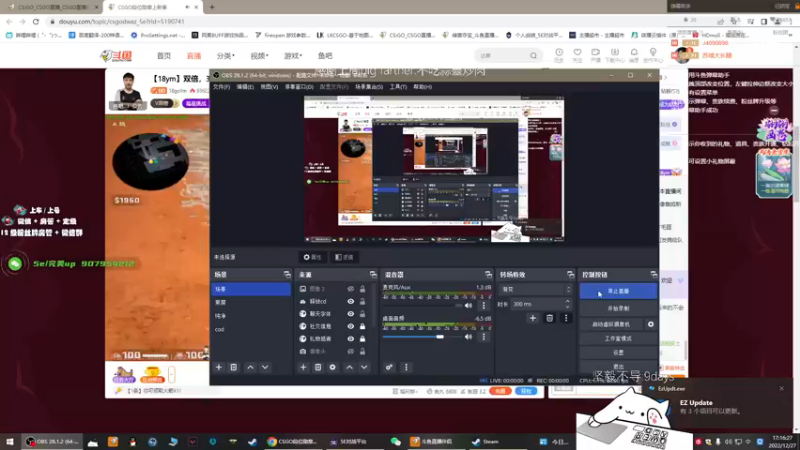The image size is (800, 450).
Task: Toggle visibility eye of the camera source row
Action: pos(351,351)
